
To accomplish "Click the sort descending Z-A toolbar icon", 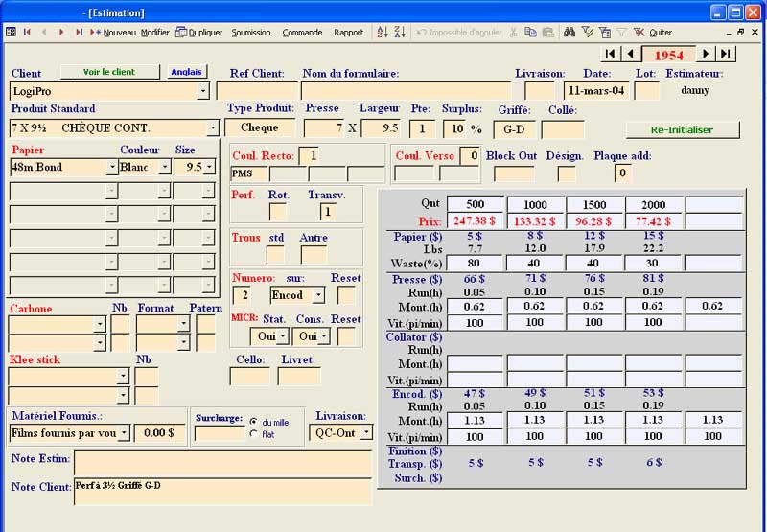I will pyautogui.click(x=399, y=32).
